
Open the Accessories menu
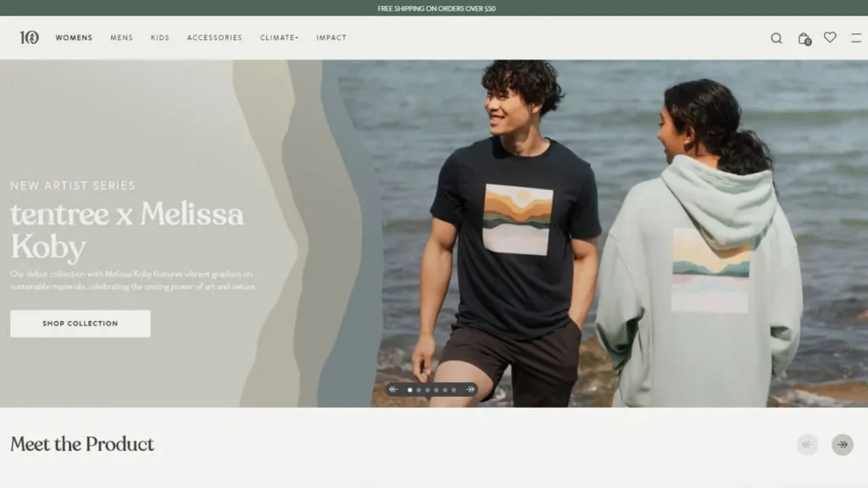[214, 37]
